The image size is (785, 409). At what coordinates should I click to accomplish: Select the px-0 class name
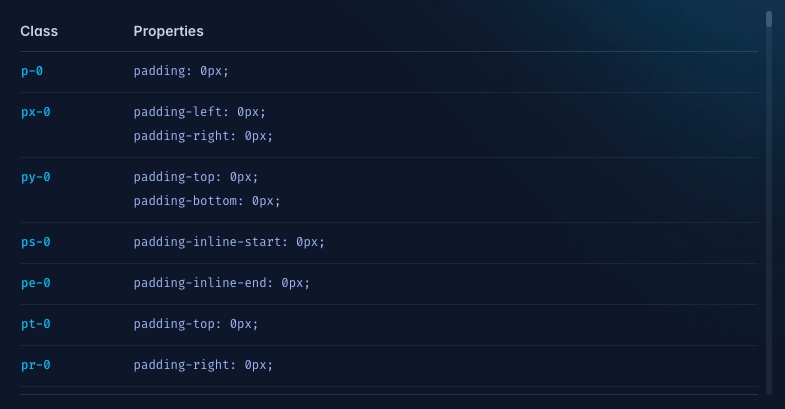pyautogui.click(x=35, y=112)
